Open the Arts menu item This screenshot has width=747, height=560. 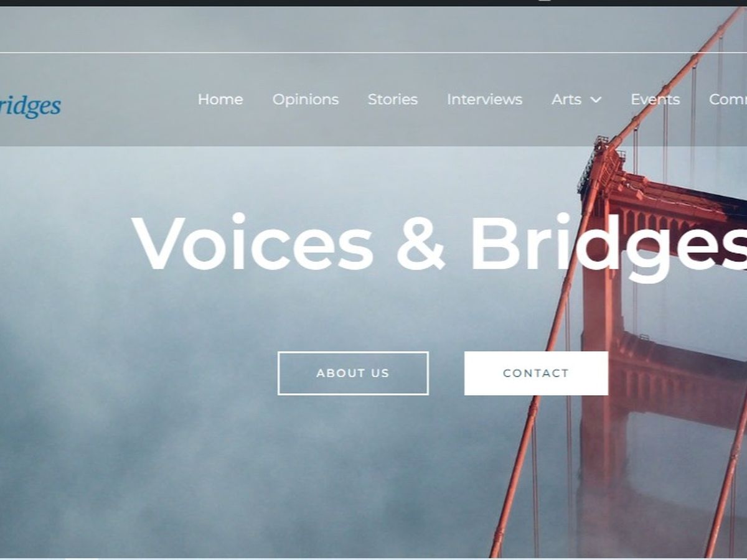pos(566,100)
